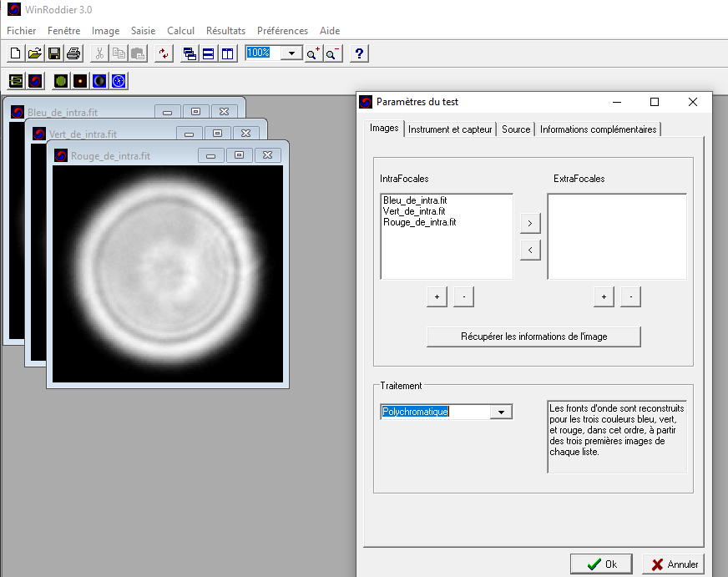The width and height of the screenshot is (728, 577).
Task: Open the Aide menu
Action: point(330,31)
